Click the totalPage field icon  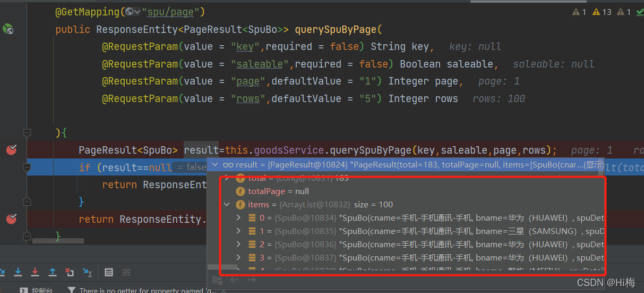point(240,191)
